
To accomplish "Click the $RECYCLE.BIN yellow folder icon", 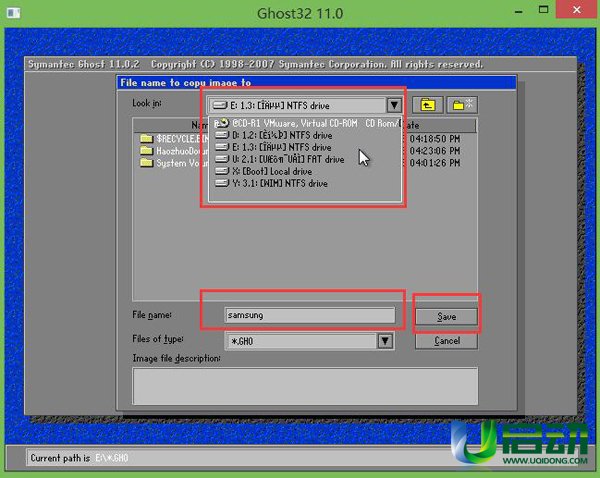I will tap(146, 138).
